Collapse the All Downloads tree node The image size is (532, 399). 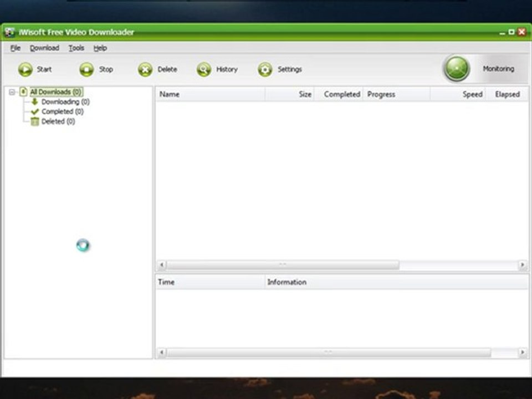[x=12, y=92]
